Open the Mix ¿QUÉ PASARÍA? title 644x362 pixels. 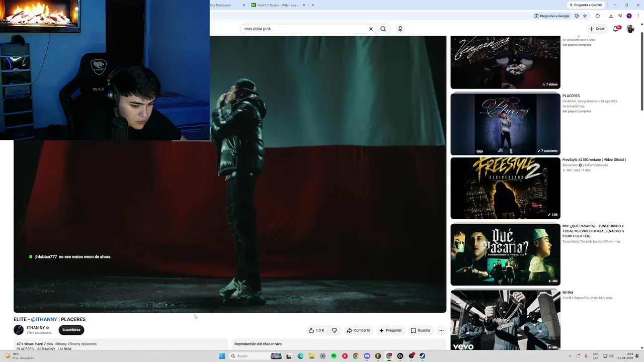pyautogui.click(x=593, y=231)
